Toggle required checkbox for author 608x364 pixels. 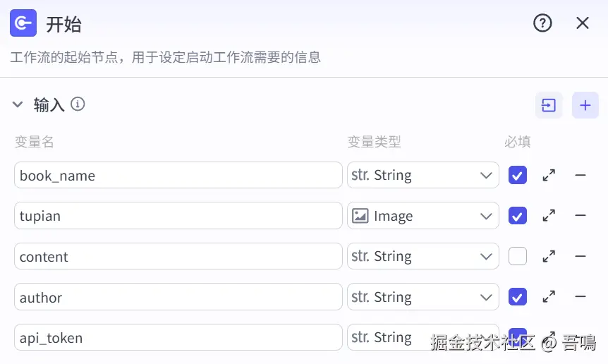coord(518,297)
